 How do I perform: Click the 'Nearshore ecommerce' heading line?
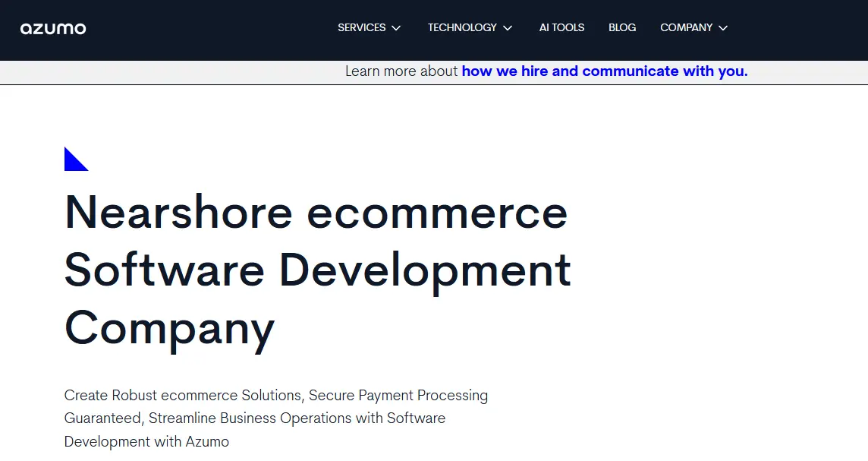point(316,212)
